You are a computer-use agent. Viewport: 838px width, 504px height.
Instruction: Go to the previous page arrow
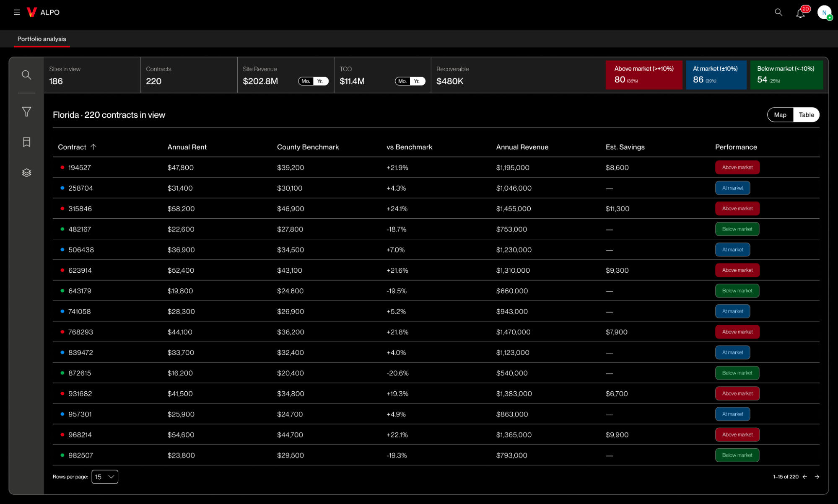click(x=805, y=477)
